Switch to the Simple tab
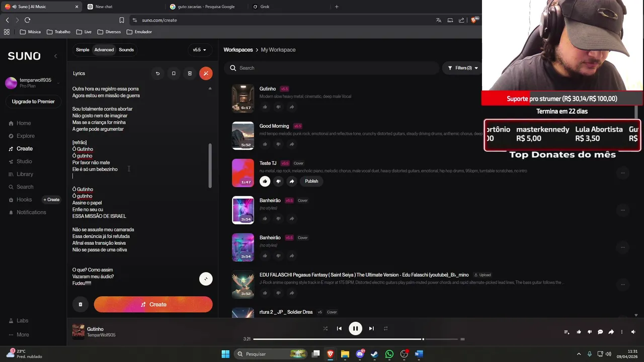644x362 pixels. point(83,50)
